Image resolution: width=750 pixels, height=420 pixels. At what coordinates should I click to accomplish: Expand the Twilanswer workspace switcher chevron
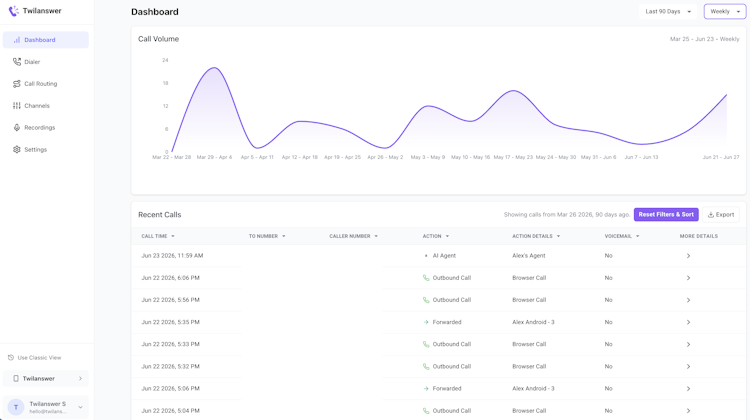(x=80, y=378)
